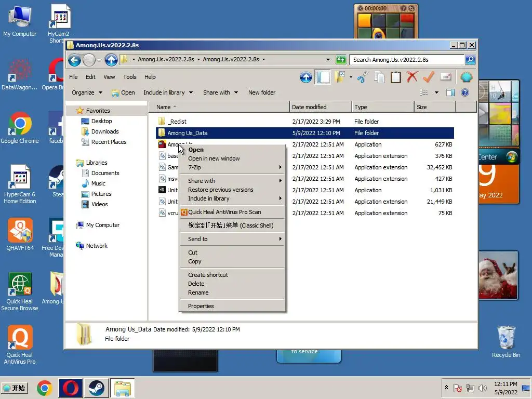Viewport: 532px width, 399px height.
Task: Click the blue Up arrow in the Classic Shell toolbar
Action: click(305, 77)
